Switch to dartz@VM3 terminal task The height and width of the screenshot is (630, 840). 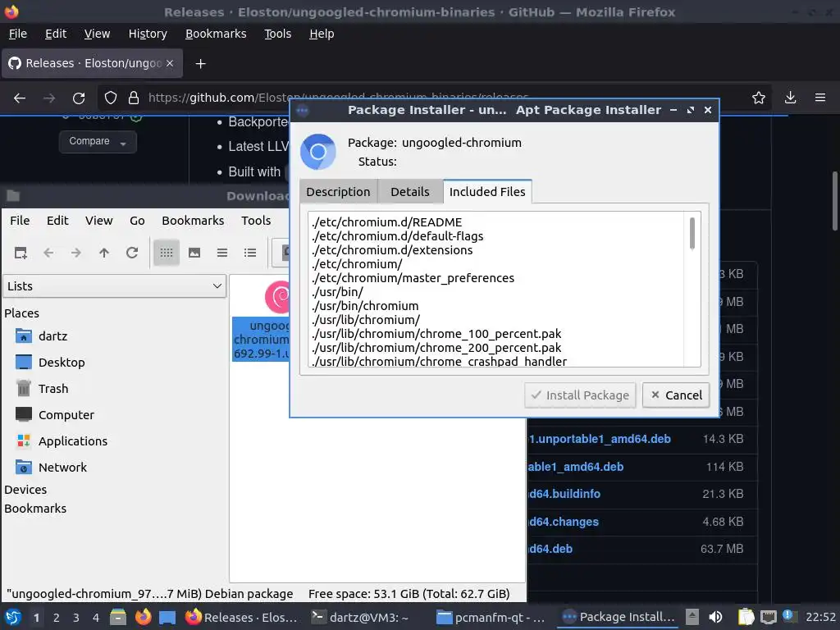tap(360, 617)
